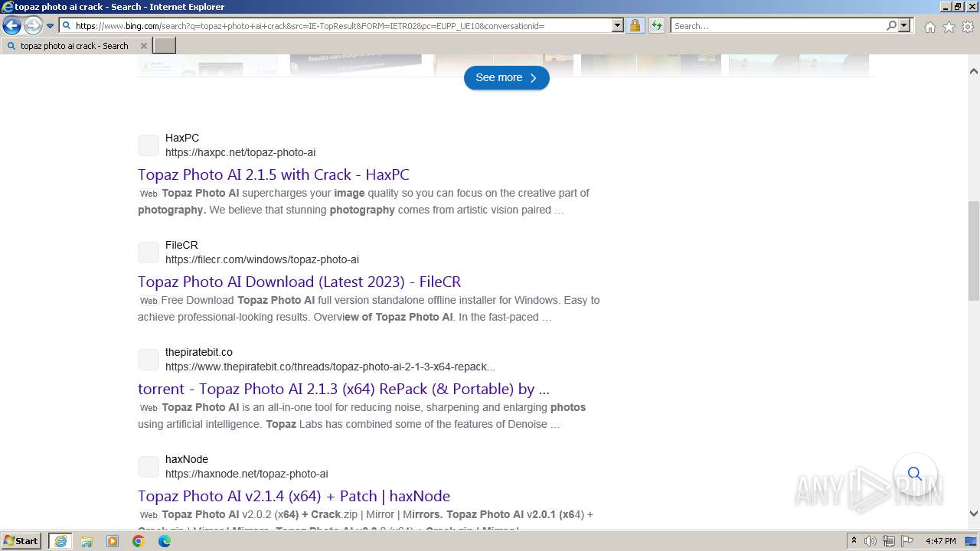The height and width of the screenshot is (551, 980).
Task: Click the page scrollbar up arrow
Action: coord(974,71)
